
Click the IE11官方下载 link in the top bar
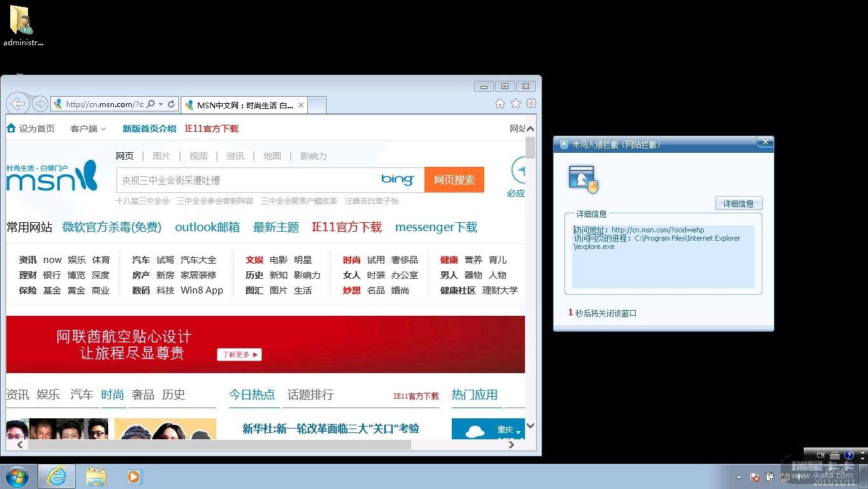212,129
